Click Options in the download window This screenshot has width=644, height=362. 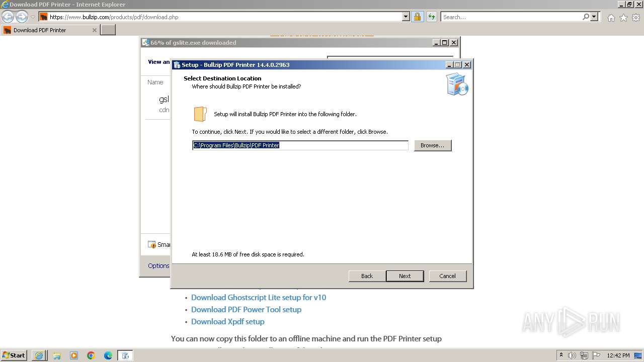point(158,266)
